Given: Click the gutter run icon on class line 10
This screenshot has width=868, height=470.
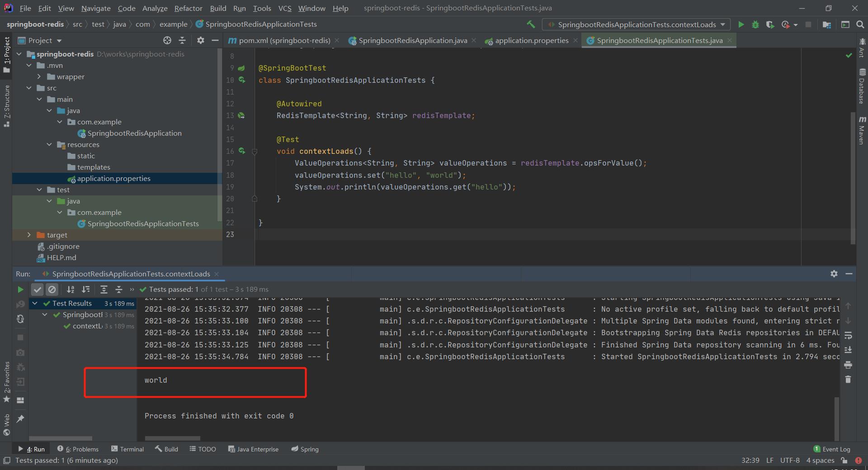Looking at the screenshot, I should click(x=242, y=80).
